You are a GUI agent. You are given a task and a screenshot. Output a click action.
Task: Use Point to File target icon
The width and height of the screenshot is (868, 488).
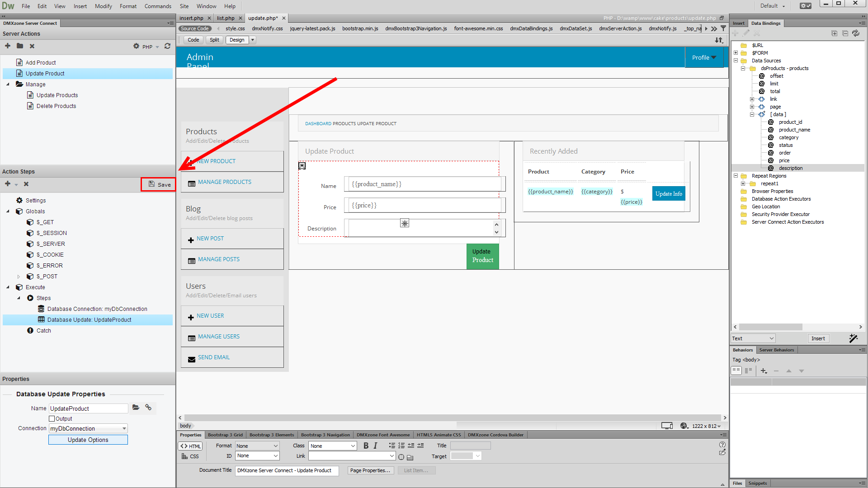tap(401, 457)
